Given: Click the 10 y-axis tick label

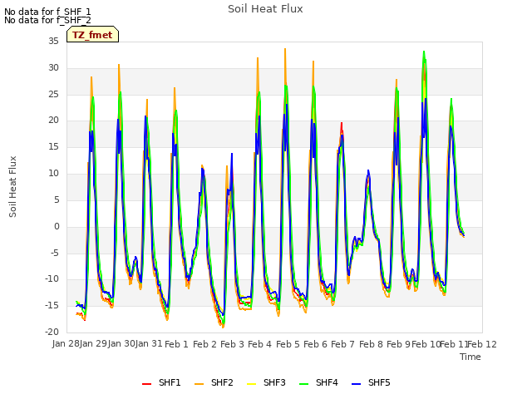Looking at the screenshot, I should (x=53, y=174).
